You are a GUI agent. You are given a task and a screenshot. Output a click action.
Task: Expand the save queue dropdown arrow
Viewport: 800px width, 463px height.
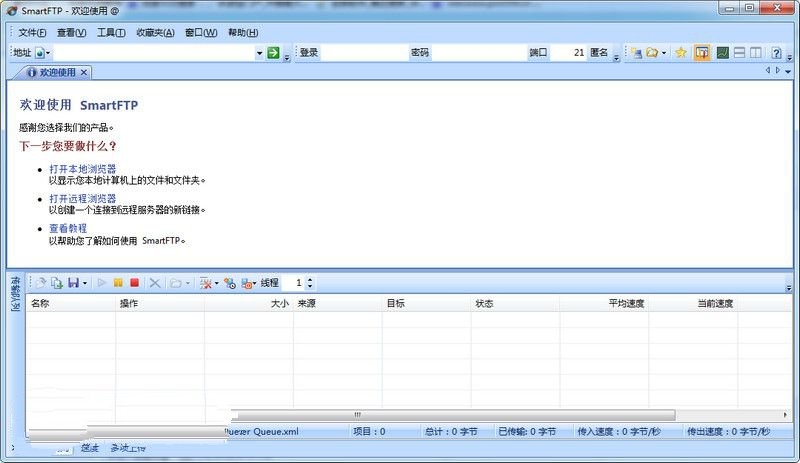point(85,283)
